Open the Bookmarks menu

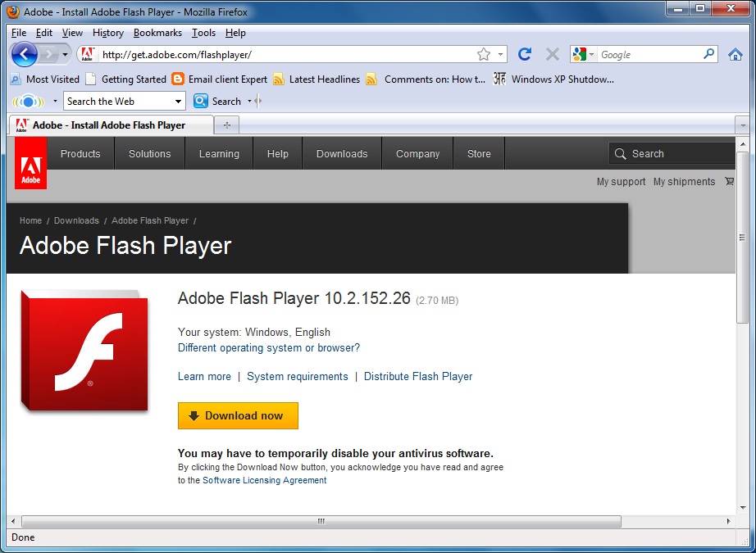[x=157, y=33]
